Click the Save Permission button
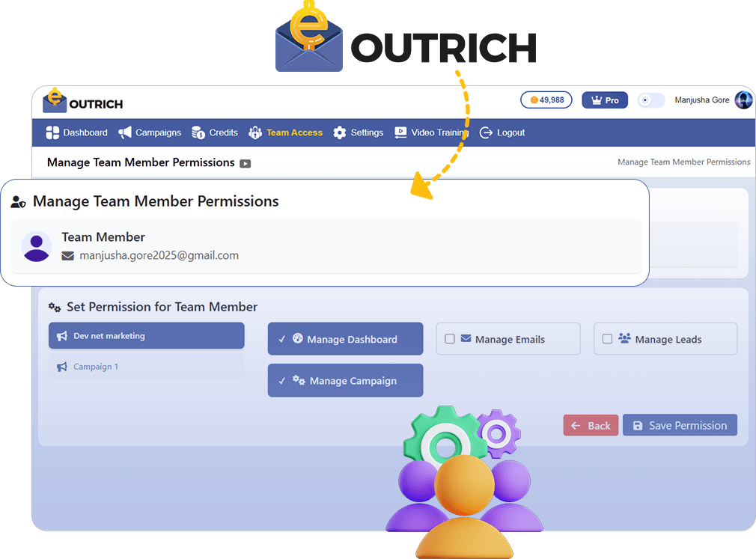This screenshot has height=559, width=756. click(x=680, y=426)
